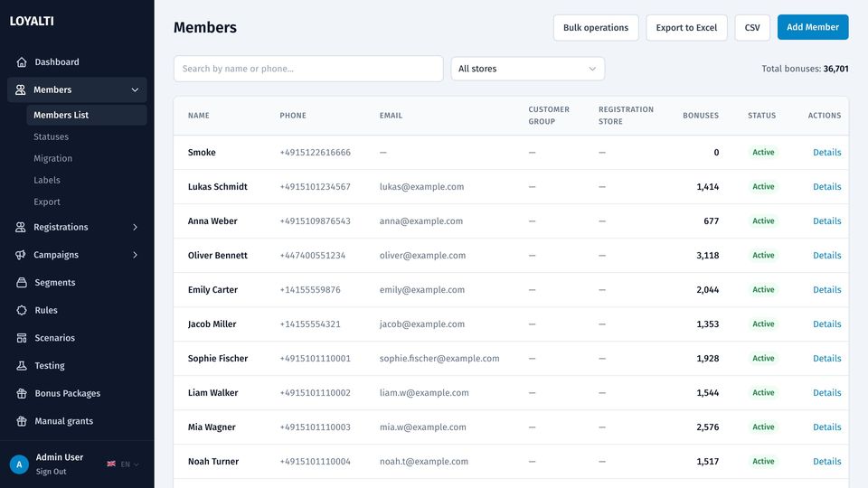Click the Bonus Packages gift icon
This screenshot has width=868, height=488.
tap(22, 393)
